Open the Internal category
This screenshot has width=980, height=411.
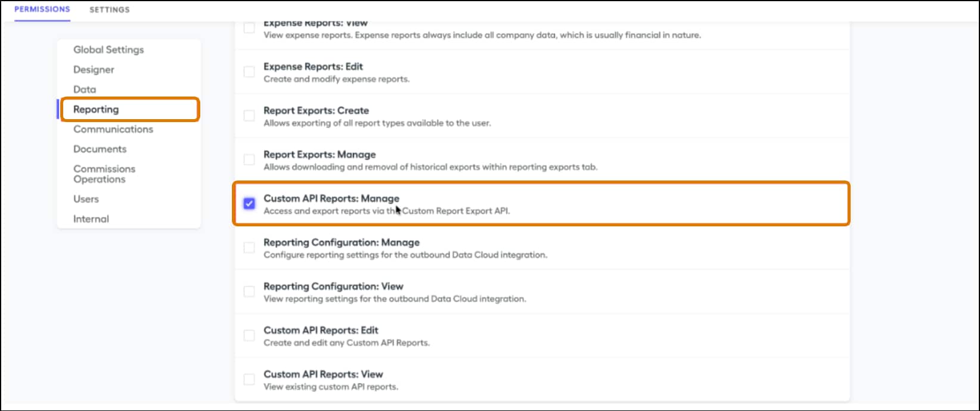[91, 219]
